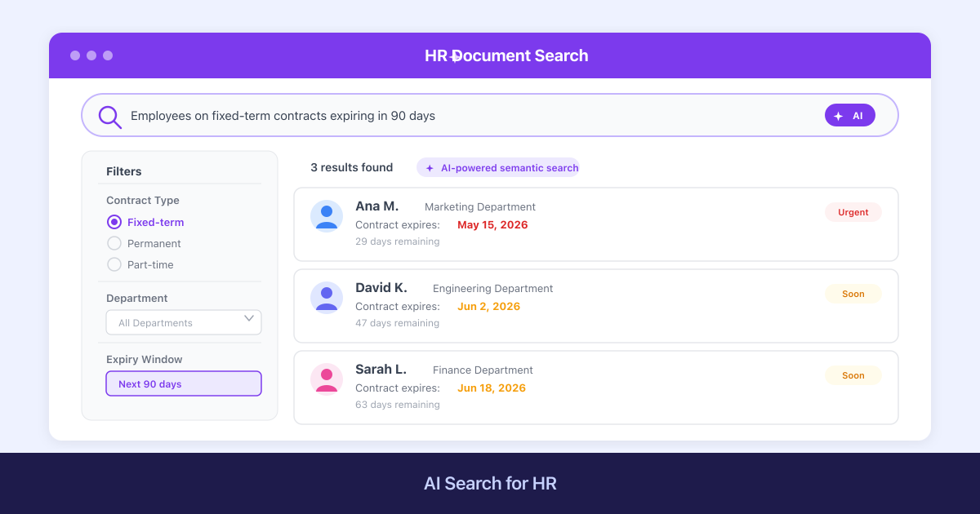
Task: Click Sarah L.'s profile avatar
Action: click(x=327, y=379)
